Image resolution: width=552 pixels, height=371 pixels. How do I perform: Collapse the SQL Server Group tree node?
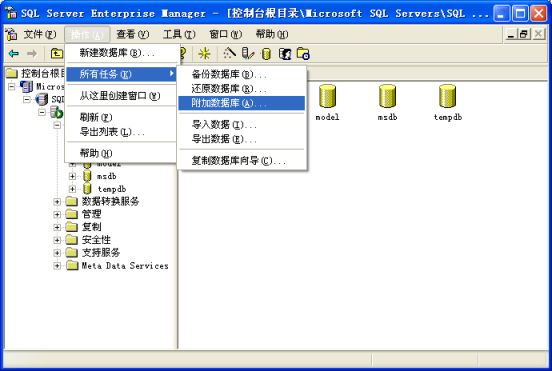(27, 100)
